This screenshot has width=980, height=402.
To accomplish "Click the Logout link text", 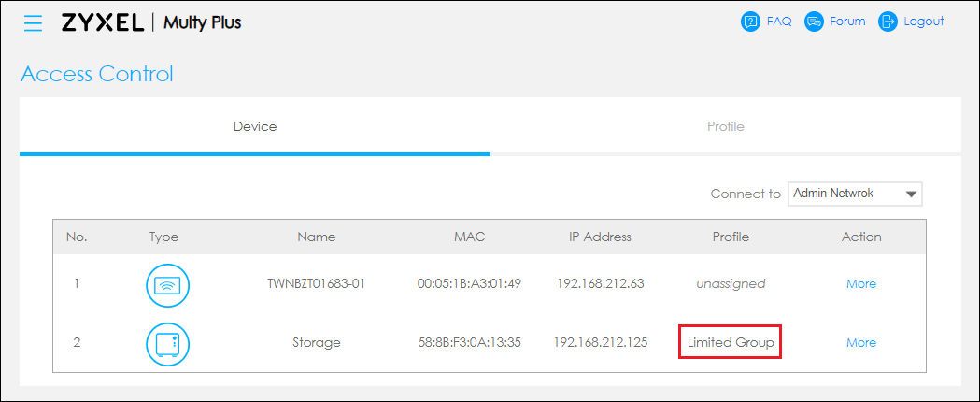I will [x=924, y=22].
